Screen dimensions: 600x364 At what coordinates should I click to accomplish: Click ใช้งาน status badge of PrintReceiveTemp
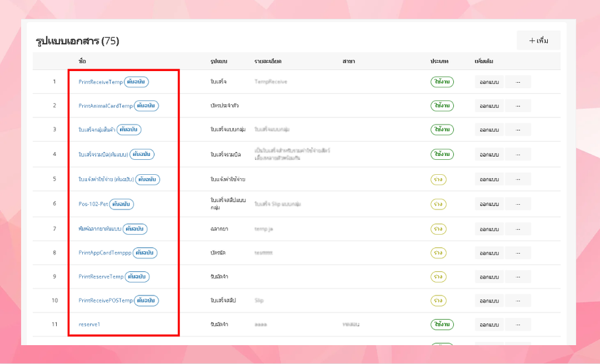tap(442, 82)
